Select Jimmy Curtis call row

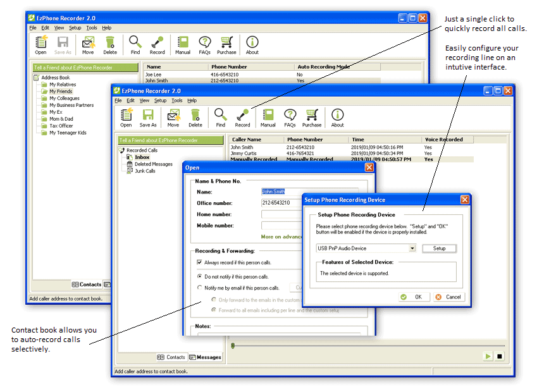(x=352, y=154)
